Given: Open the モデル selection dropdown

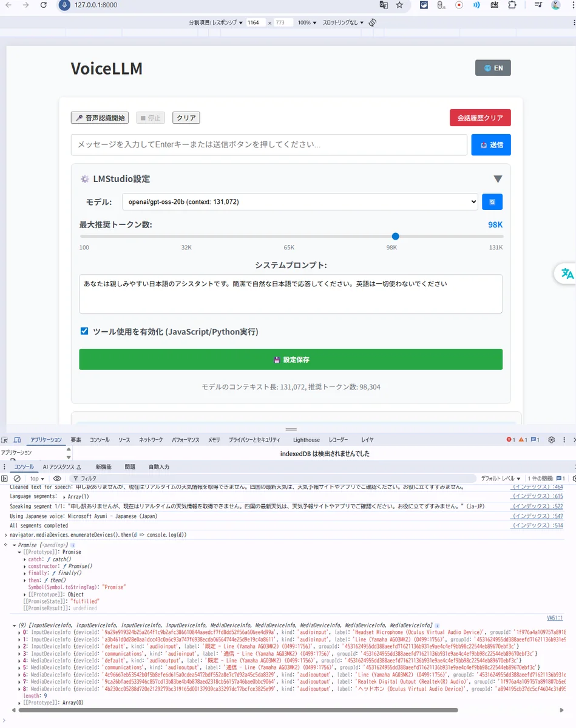Looking at the screenshot, I should tap(300, 202).
